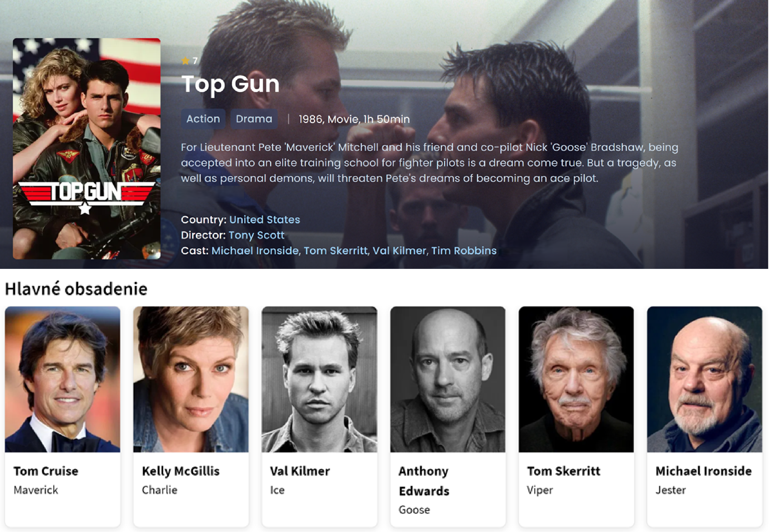Click Tim Robbins in the cast line
The height and width of the screenshot is (532, 769).
point(464,251)
